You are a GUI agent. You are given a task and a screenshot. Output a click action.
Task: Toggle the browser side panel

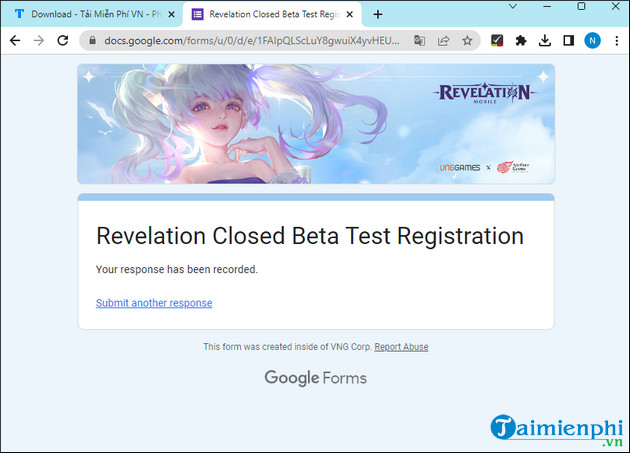[568, 41]
